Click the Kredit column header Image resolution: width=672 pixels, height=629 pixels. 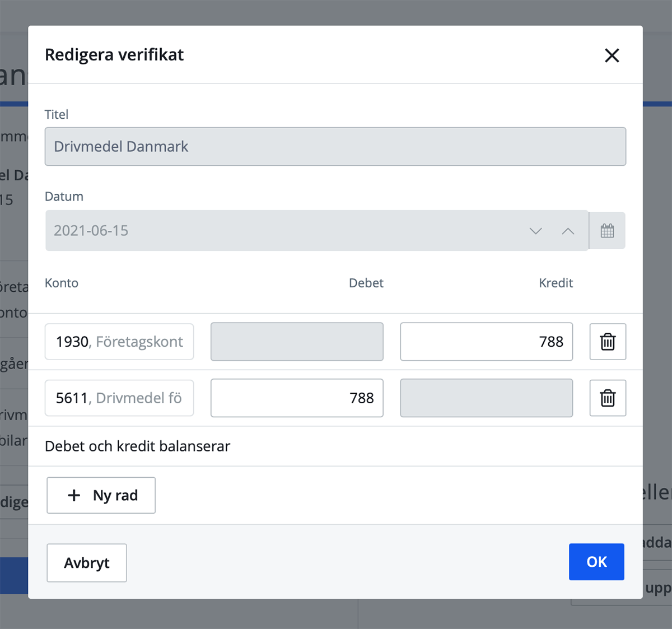[556, 283]
